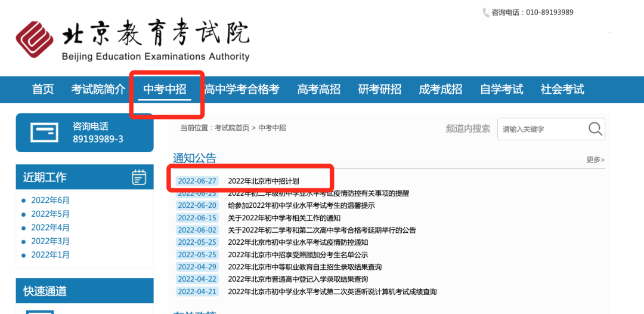Open the 高考高招 menu item

coord(318,90)
